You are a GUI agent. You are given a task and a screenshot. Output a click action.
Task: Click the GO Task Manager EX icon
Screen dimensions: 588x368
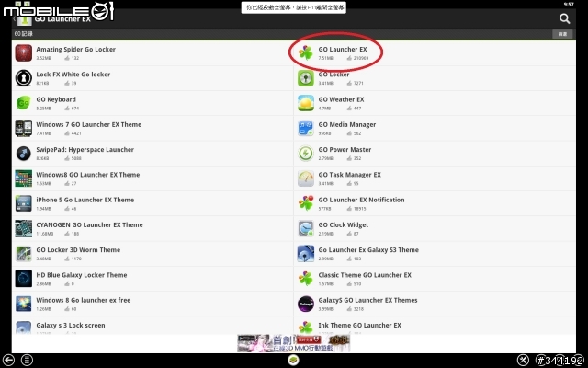(306, 178)
